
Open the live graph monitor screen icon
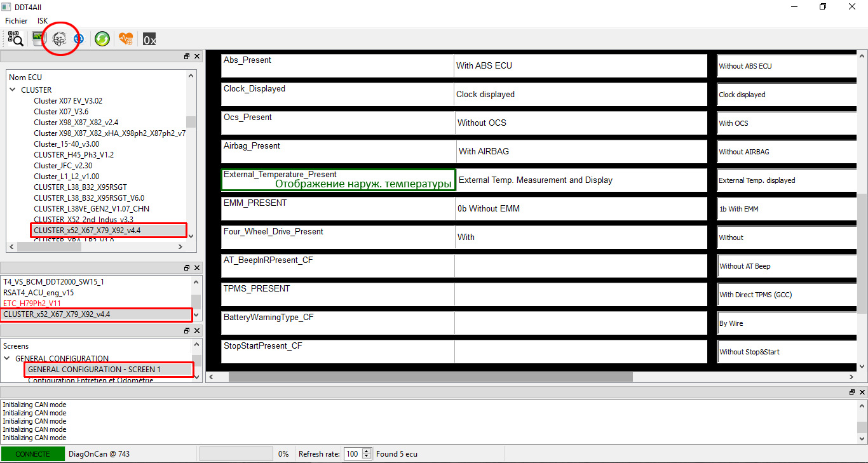[x=39, y=39]
